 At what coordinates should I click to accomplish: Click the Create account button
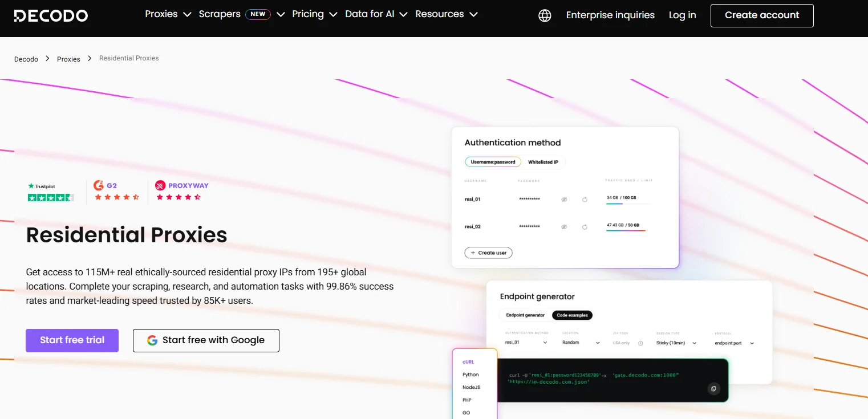[x=762, y=15]
